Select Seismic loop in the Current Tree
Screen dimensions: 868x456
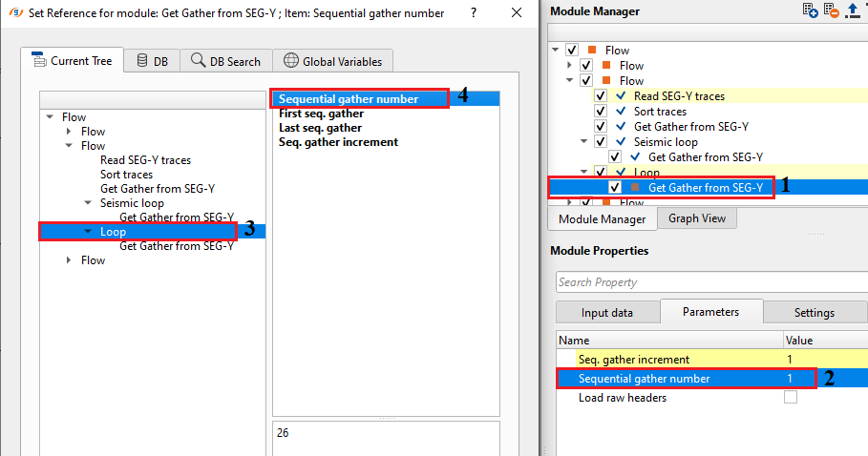(x=132, y=203)
